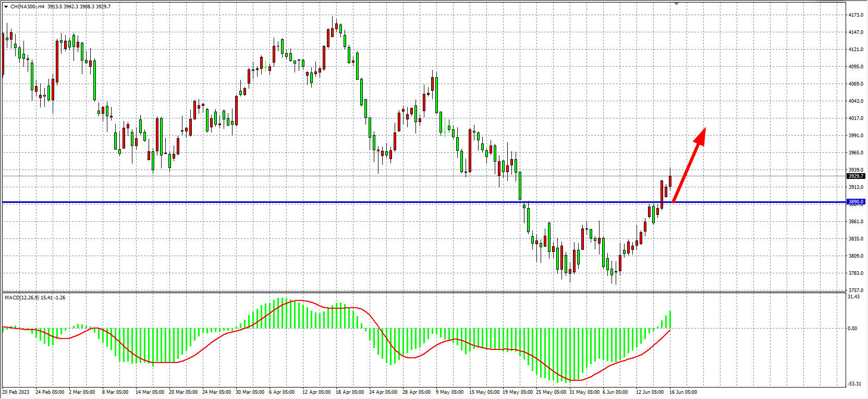
Task: Open the chart menu triangle beside CHINA300
Action: pos(6,7)
